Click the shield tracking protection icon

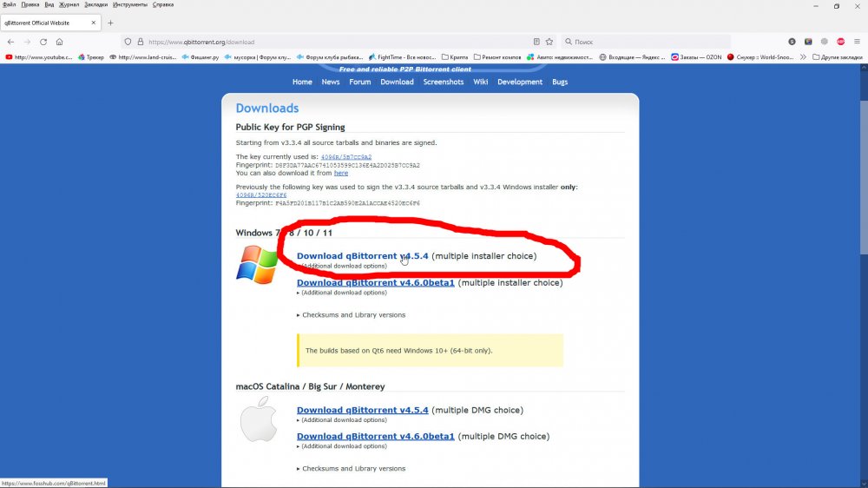click(x=128, y=42)
